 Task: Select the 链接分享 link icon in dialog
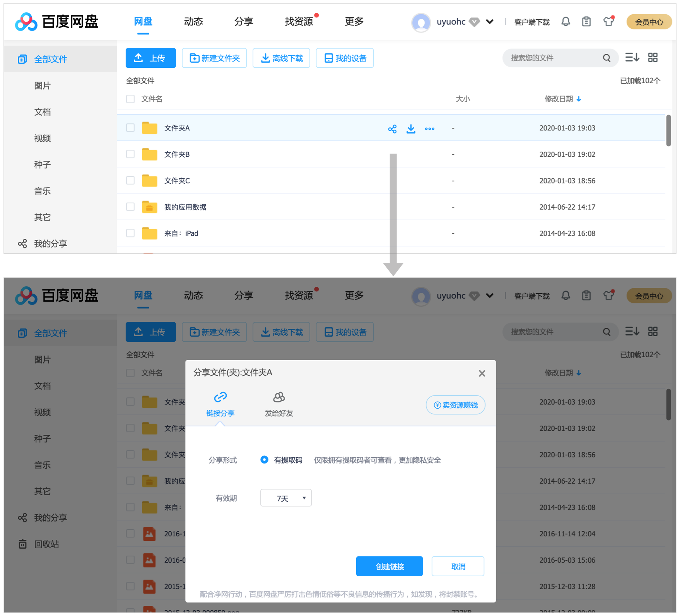220,397
